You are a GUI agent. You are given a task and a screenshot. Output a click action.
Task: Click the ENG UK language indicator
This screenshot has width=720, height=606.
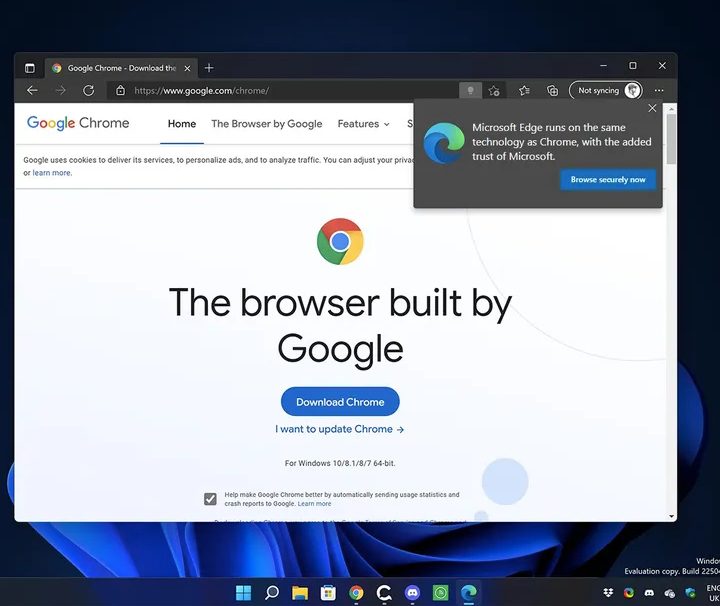click(x=713, y=593)
